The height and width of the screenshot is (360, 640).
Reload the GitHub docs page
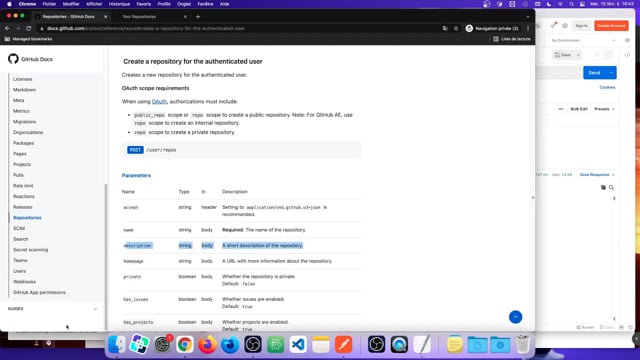pyautogui.click(x=29, y=28)
